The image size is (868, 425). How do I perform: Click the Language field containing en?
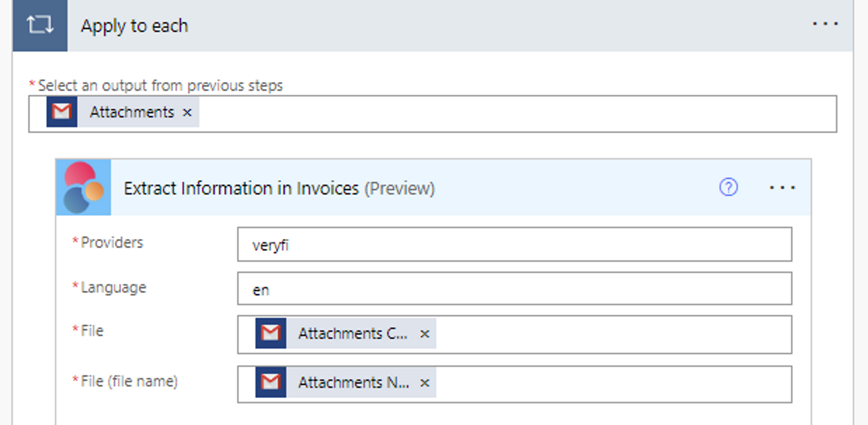click(x=514, y=289)
